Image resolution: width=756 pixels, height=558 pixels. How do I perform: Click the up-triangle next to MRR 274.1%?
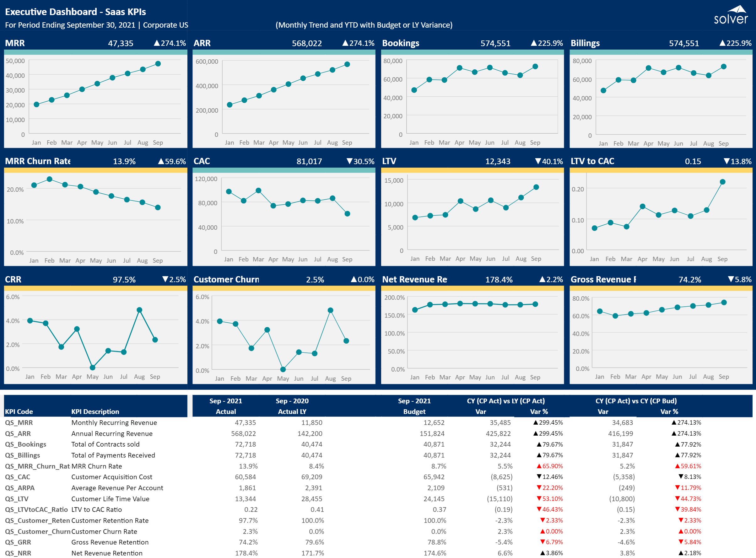[157, 43]
